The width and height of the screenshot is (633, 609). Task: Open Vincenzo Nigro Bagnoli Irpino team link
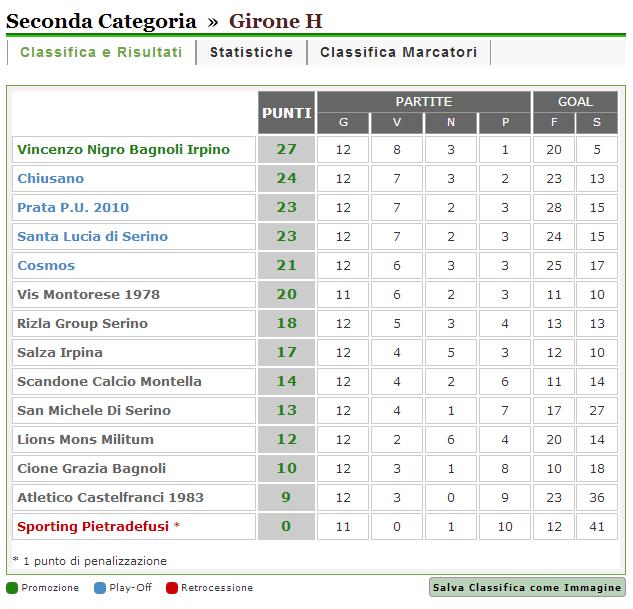click(123, 150)
